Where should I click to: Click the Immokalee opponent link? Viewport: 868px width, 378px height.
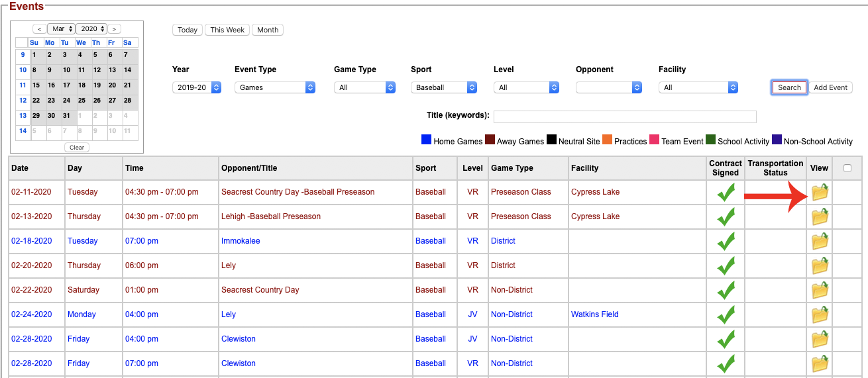pyautogui.click(x=241, y=241)
